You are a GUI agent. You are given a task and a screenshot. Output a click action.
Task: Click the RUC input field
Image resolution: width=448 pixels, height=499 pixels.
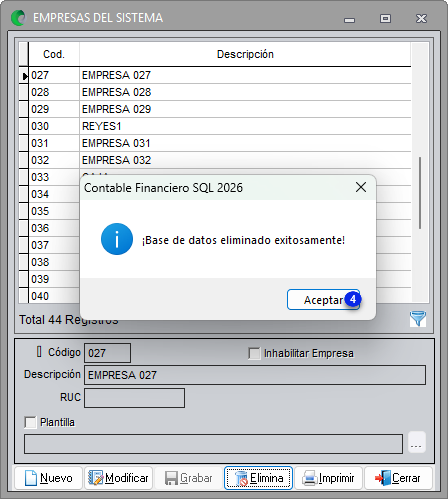[134, 398]
